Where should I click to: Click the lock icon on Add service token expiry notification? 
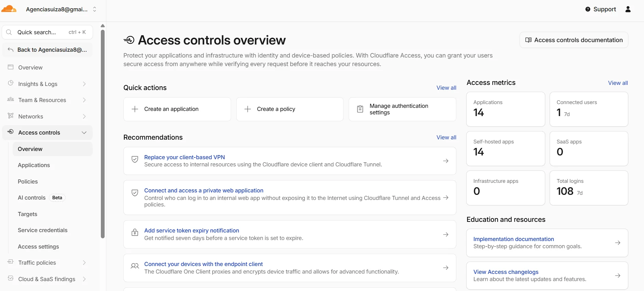coord(135,232)
